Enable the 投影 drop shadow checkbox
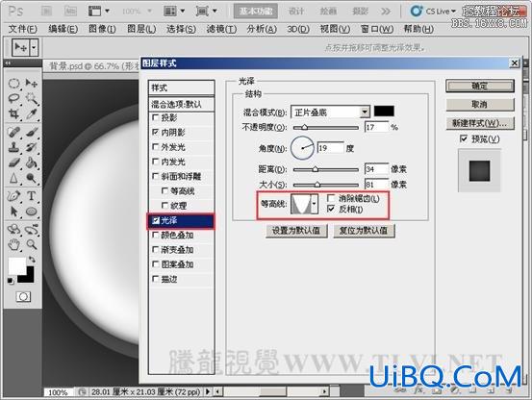This screenshot has height=400, width=532. (156, 117)
